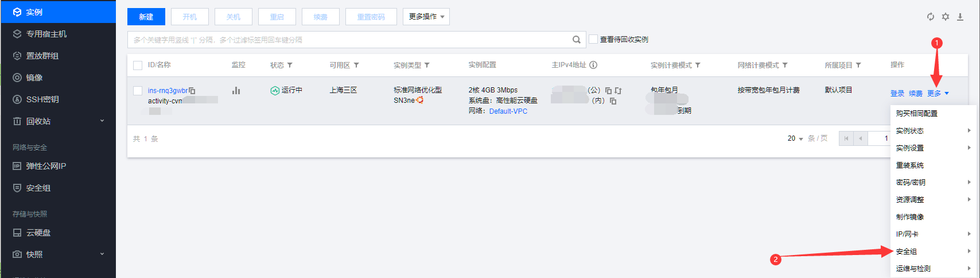The image size is (980, 278).
Task: Click the row's 续费 link
Action: click(x=916, y=94)
